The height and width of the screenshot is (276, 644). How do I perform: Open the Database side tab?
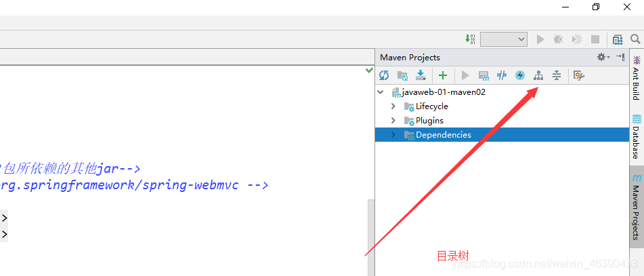click(637, 137)
